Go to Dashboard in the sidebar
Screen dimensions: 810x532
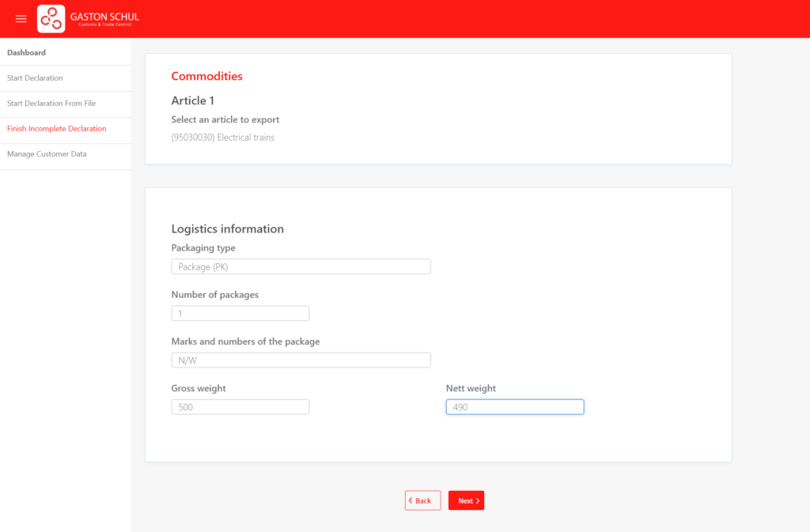pyautogui.click(x=27, y=53)
